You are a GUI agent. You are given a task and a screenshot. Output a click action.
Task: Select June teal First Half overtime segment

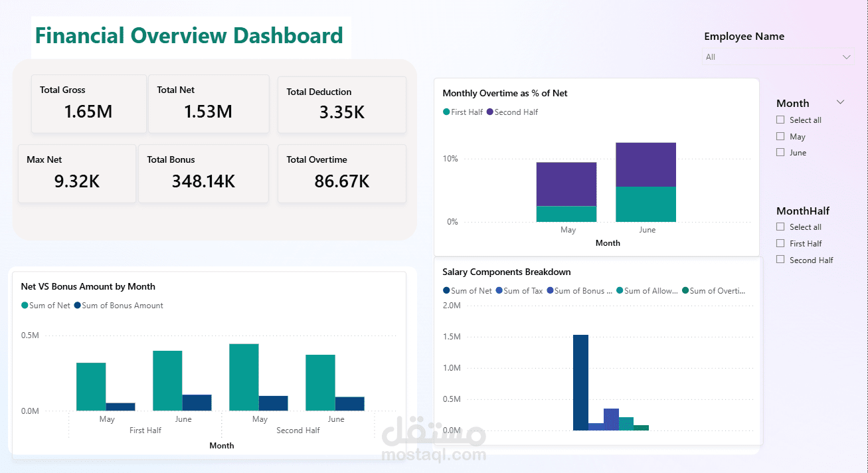click(x=646, y=204)
